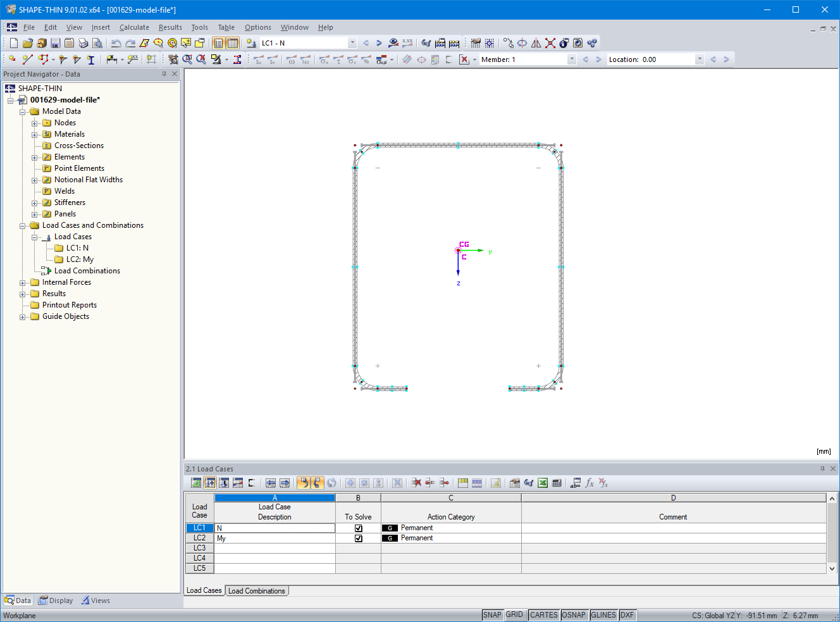
Task: Click the LC2 description cell 'My'
Action: point(275,538)
